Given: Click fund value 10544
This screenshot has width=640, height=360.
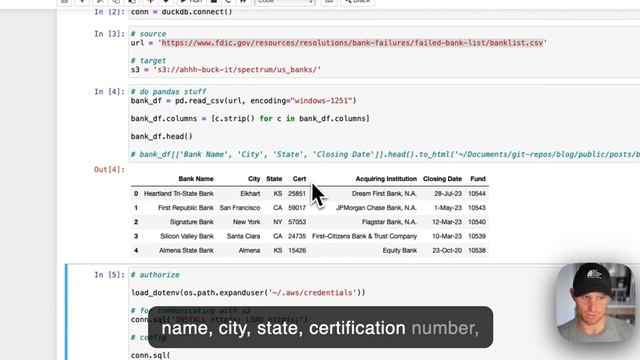Looking at the screenshot, I should (x=477, y=193).
